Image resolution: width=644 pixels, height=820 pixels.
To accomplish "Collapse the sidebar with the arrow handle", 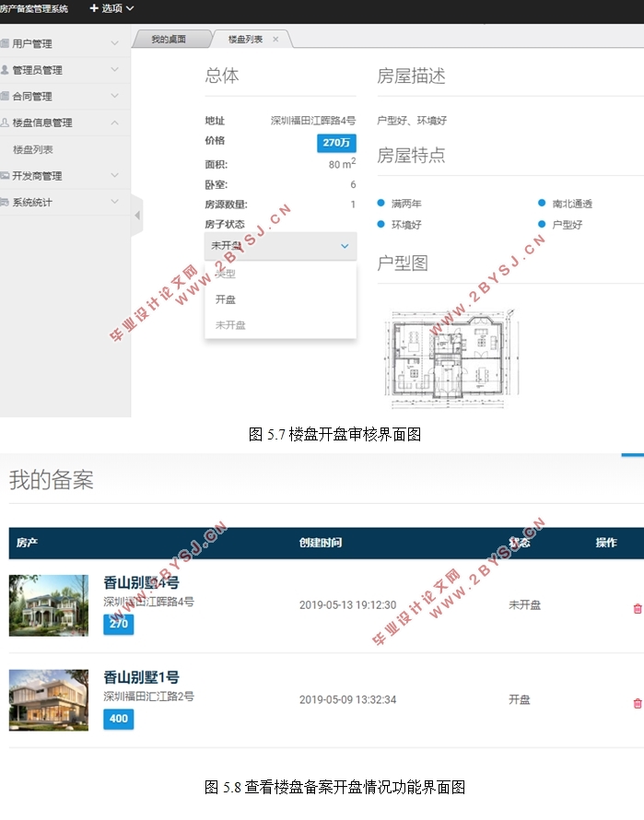I will [137, 215].
